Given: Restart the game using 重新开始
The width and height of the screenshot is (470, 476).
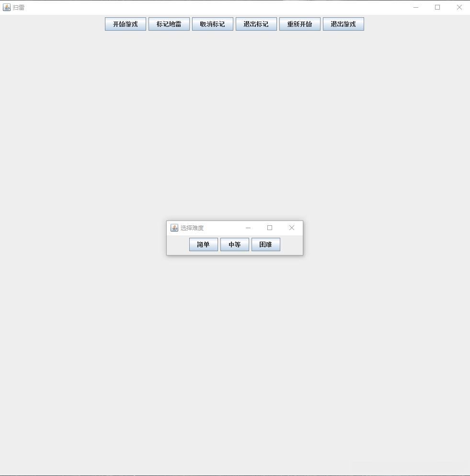Looking at the screenshot, I should point(300,24).
